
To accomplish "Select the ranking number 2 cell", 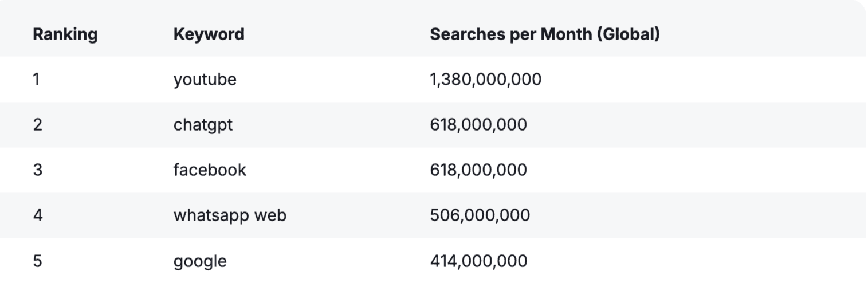I will 37,124.
